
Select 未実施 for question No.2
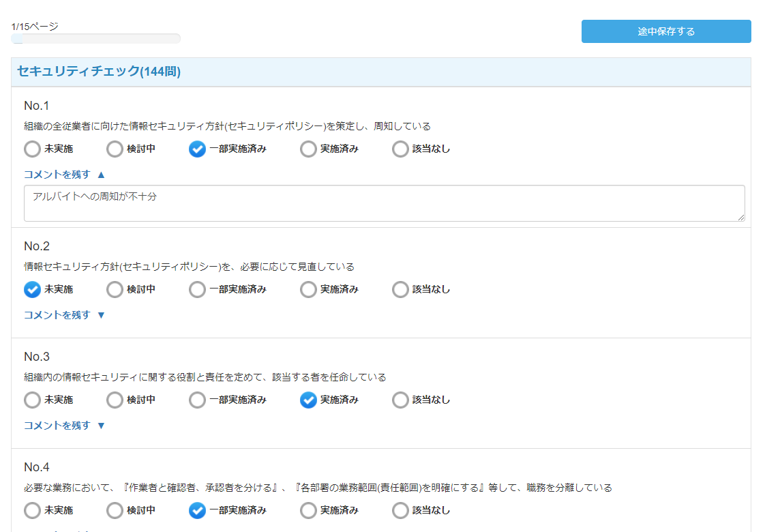point(32,289)
